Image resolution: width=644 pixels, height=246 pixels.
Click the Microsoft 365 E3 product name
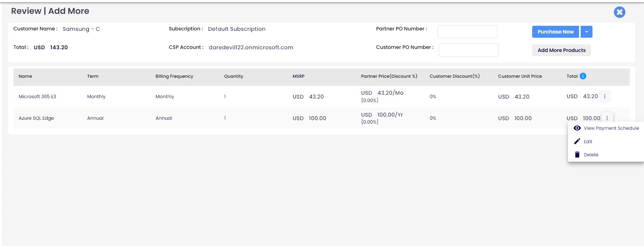click(37, 97)
